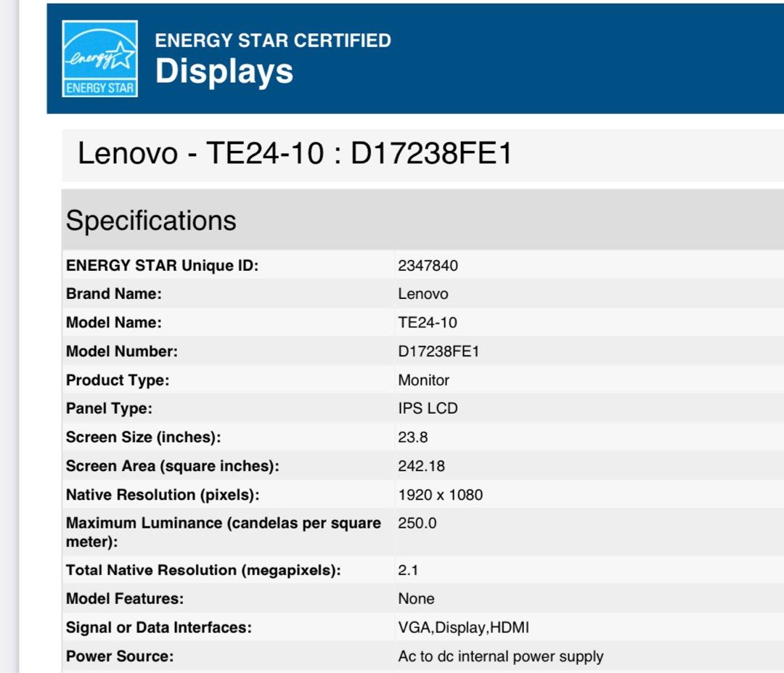Click the 'Screen Area (square inches):' label
784x673 pixels.
[173, 466]
